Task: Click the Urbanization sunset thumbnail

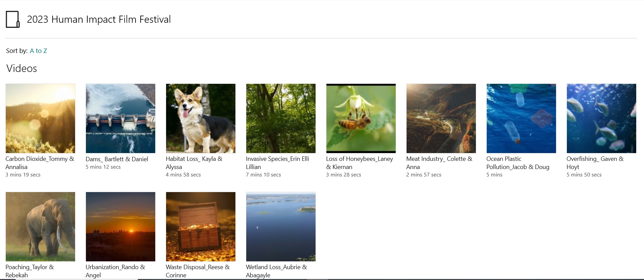Action: 121,227
